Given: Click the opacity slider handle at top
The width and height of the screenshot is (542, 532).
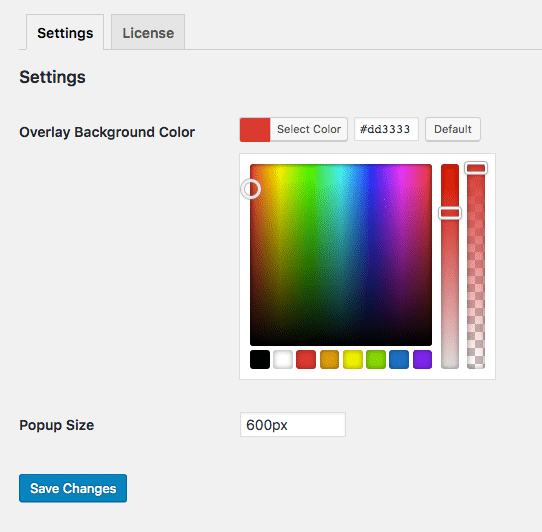Looking at the screenshot, I should click(x=476, y=168).
